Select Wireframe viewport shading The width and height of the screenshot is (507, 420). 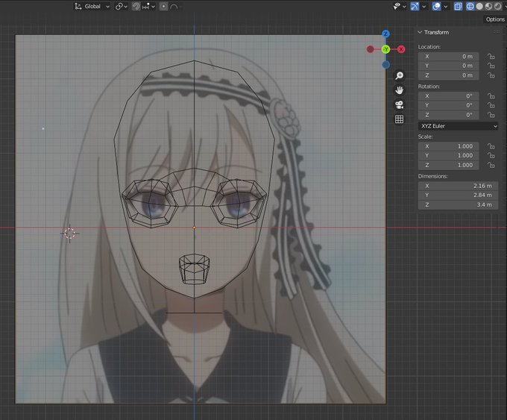click(470, 6)
